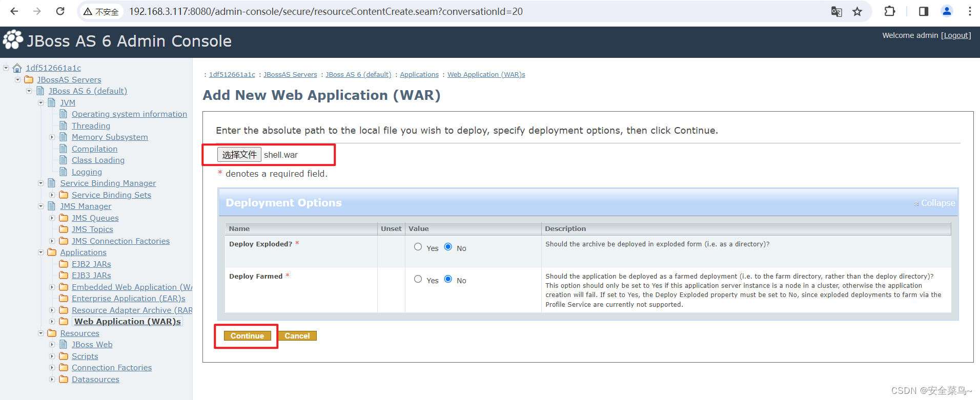Open the browser extensions puzzle icon

pyautogui.click(x=890, y=11)
